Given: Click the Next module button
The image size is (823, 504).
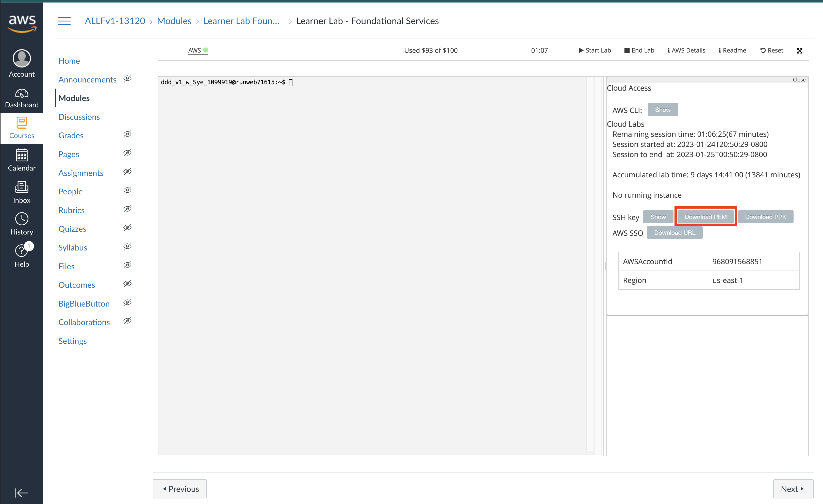Looking at the screenshot, I should tap(793, 489).
